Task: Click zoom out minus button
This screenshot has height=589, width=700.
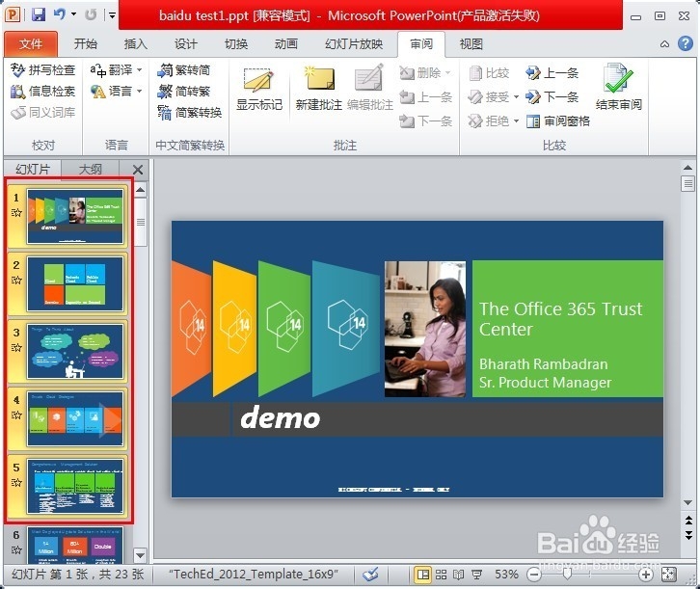Action: (534, 575)
